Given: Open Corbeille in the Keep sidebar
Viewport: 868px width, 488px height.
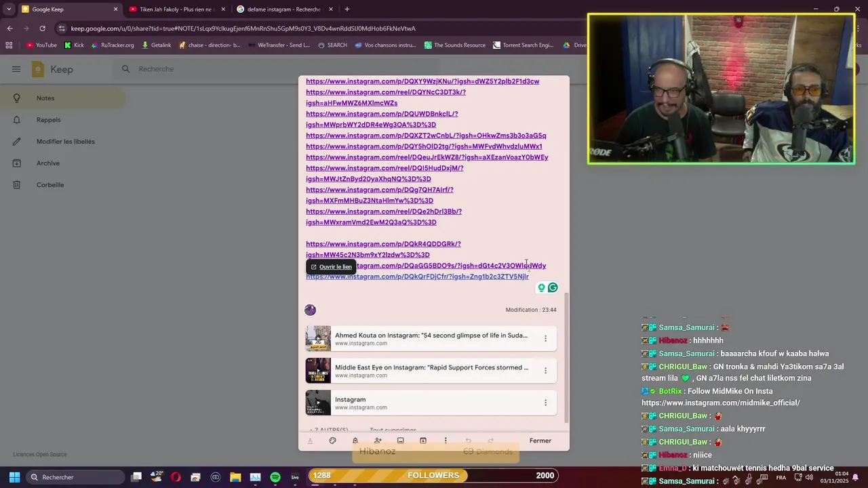Looking at the screenshot, I should (x=62, y=185).
